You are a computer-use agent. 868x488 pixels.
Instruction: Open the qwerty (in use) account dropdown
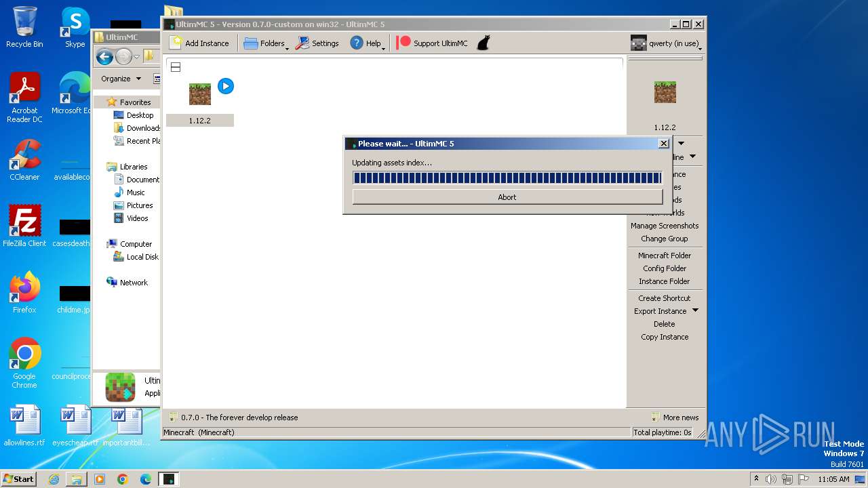coord(665,43)
